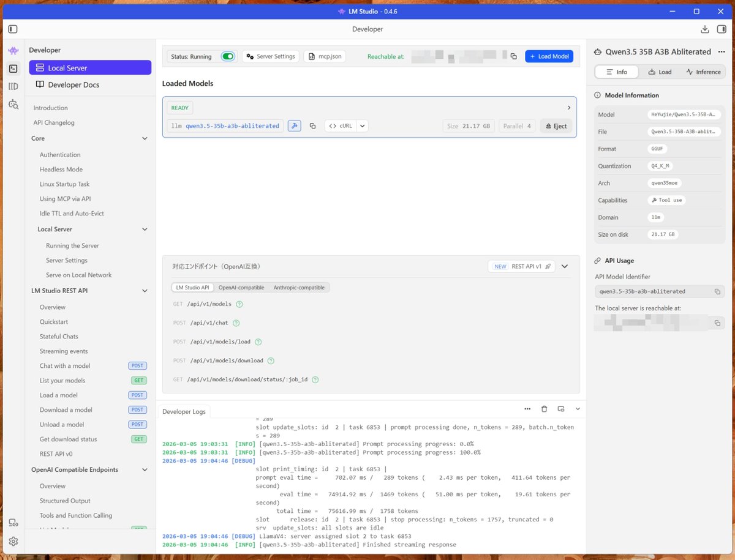The width and height of the screenshot is (735, 560).
Task: Select the Developer terminal sidebar icon
Action: [x=13, y=69]
